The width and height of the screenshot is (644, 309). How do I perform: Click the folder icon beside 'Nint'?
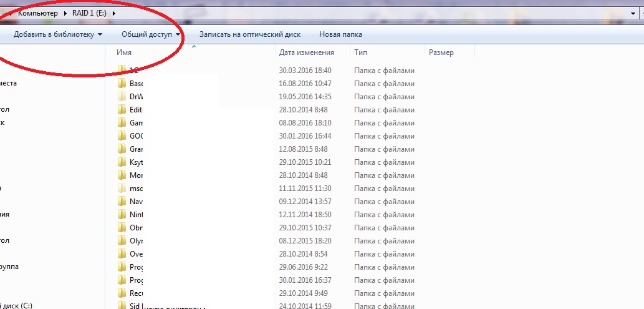tap(122, 214)
